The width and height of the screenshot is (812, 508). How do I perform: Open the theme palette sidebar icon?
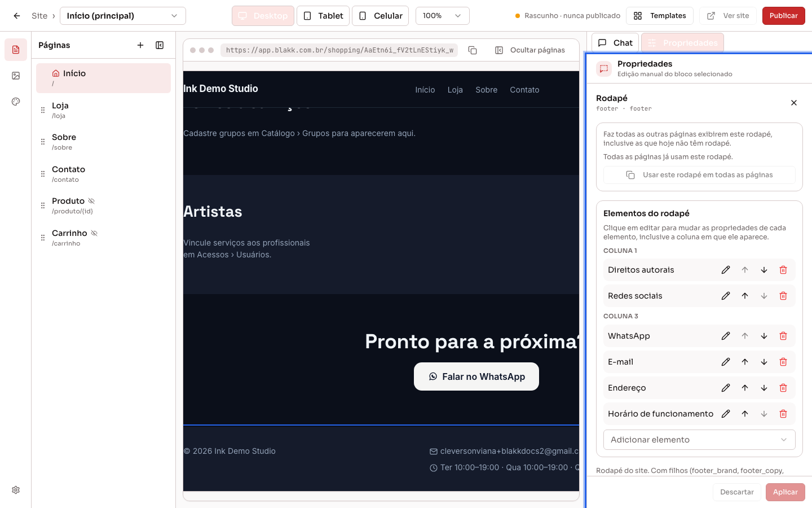[x=16, y=102]
